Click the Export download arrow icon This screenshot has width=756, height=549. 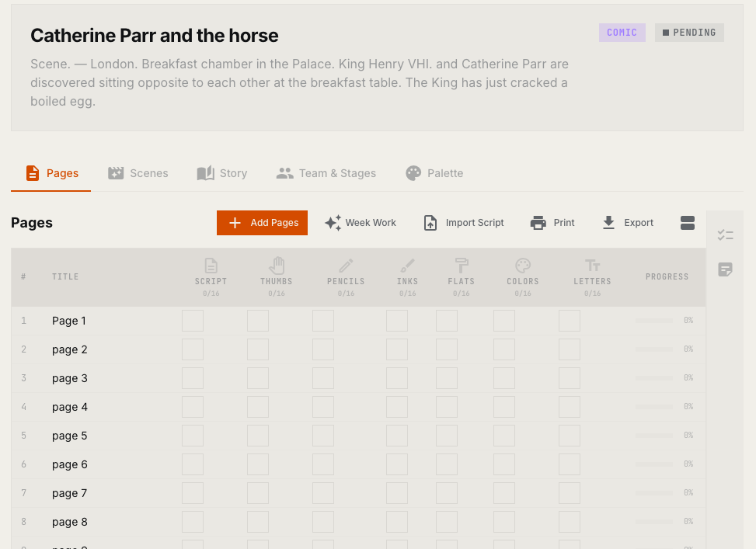609,223
